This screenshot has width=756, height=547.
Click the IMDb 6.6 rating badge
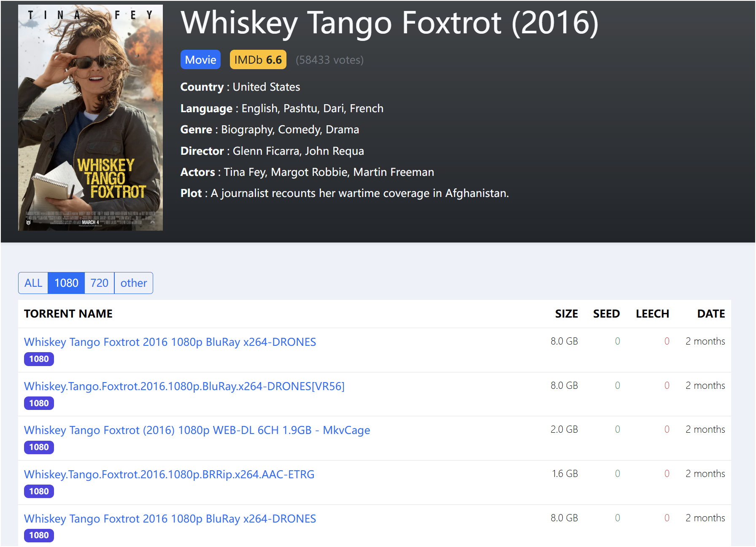(x=258, y=60)
